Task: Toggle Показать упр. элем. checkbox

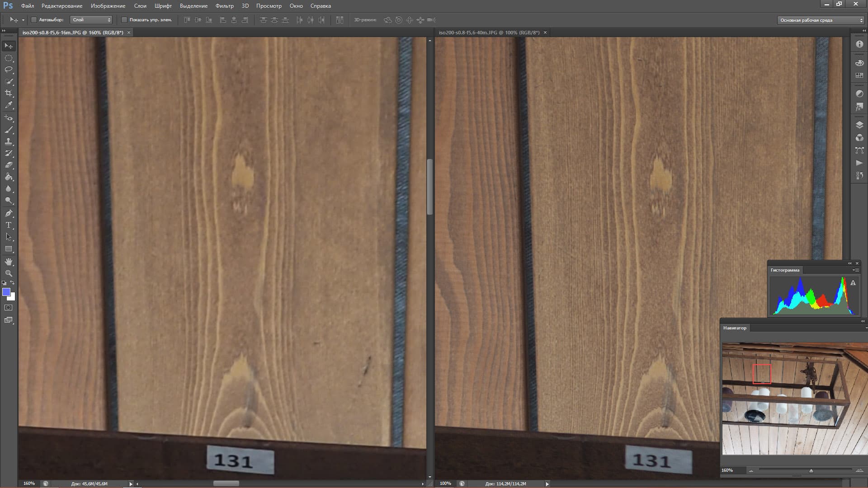Action: click(124, 20)
